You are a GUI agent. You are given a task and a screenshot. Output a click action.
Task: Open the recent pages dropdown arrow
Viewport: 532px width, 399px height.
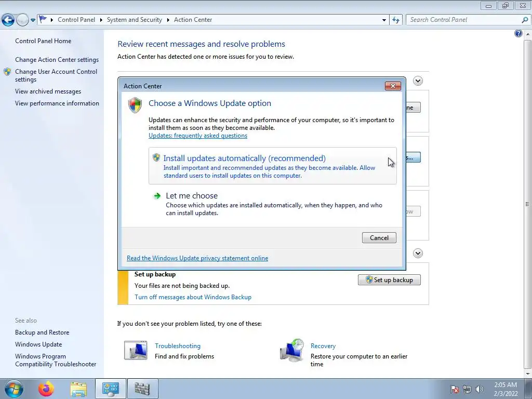click(33, 20)
